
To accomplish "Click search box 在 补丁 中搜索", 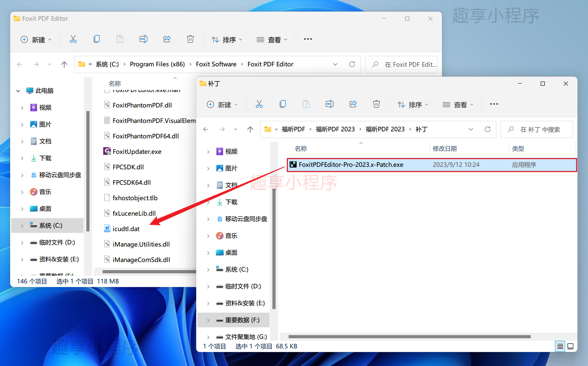I will pyautogui.click(x=537, y=130).
